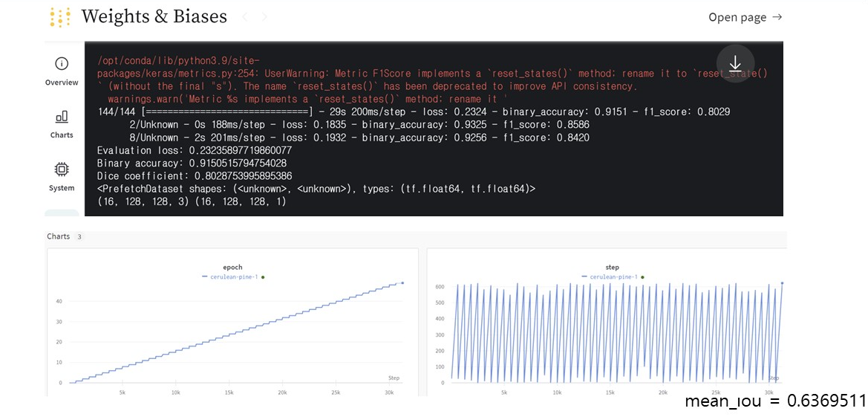
Task: Select the System tab label
Action: (62, 188)
